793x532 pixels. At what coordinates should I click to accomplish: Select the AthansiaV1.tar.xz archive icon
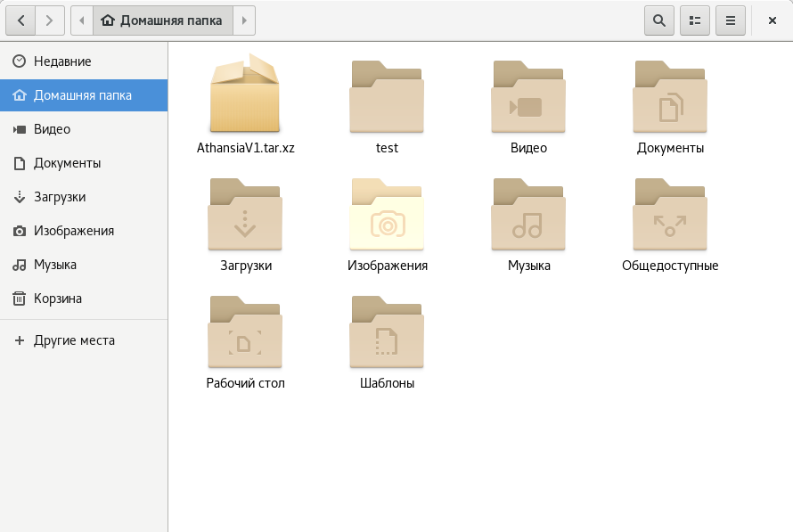coord(245,94)
